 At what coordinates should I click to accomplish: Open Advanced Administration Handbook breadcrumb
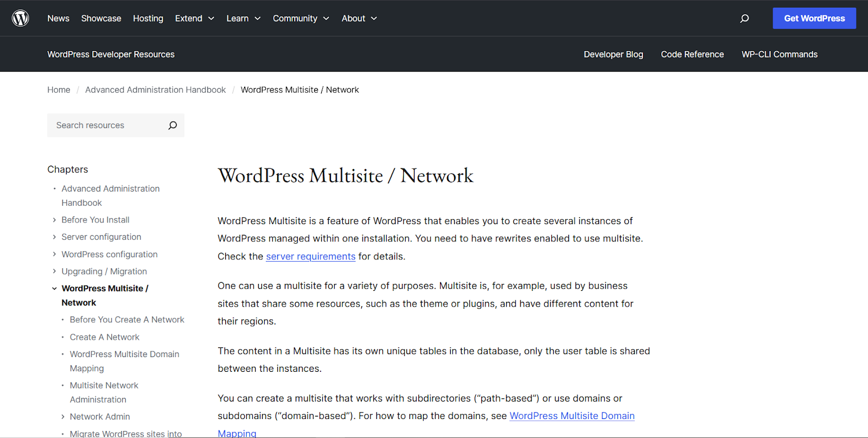tap(155, 90)
